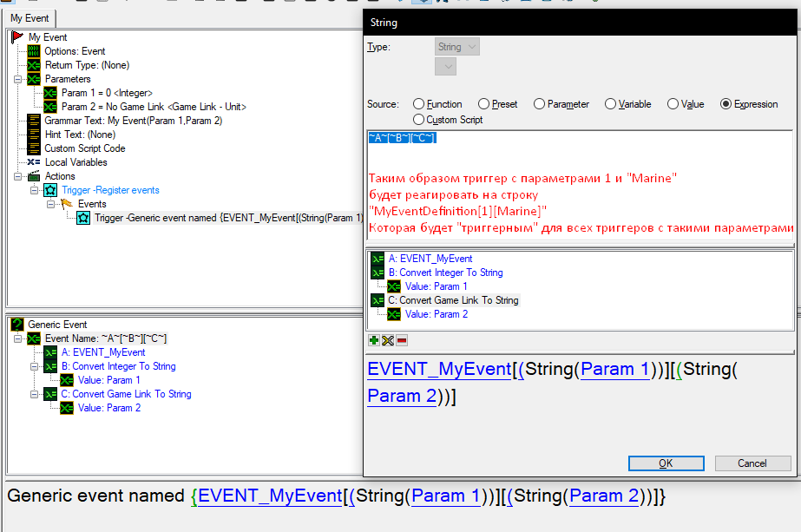Click the Grammar Text icon
Screen dimensions: 801x532
click(34, 120)
